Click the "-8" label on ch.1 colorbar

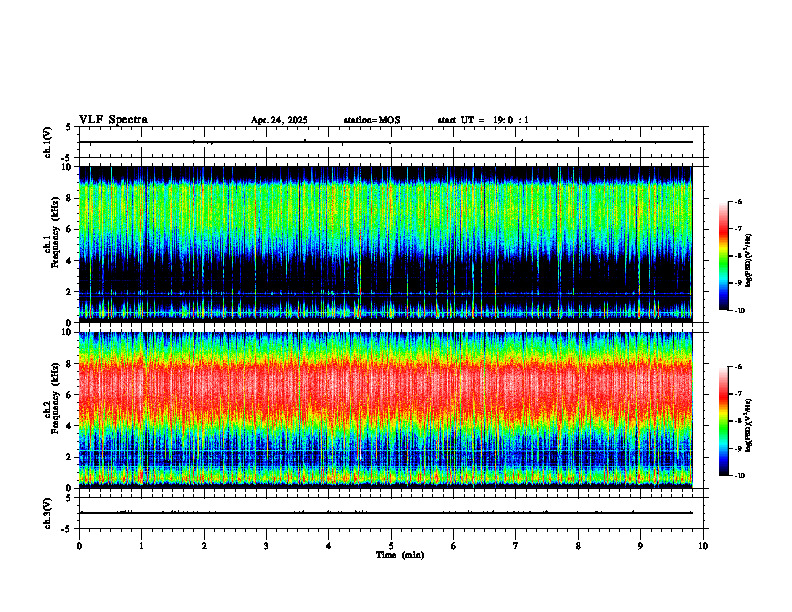coord(738,256)
